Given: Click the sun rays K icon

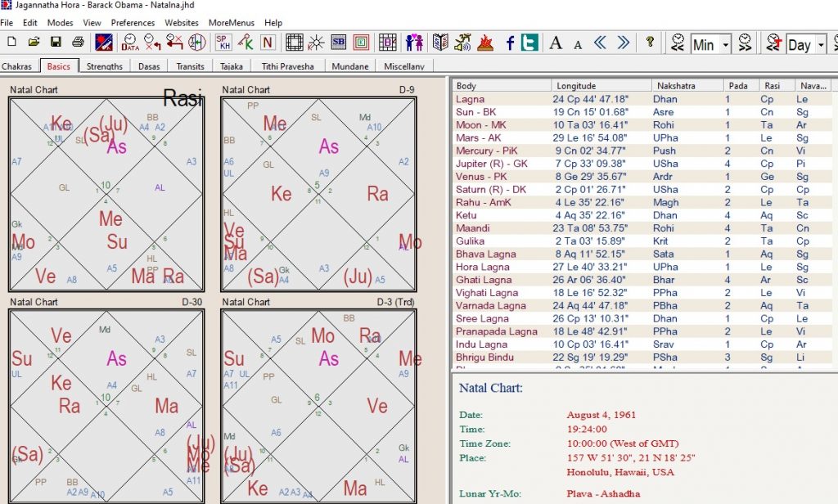Looking at the screenshot, I should click(316, 43).
